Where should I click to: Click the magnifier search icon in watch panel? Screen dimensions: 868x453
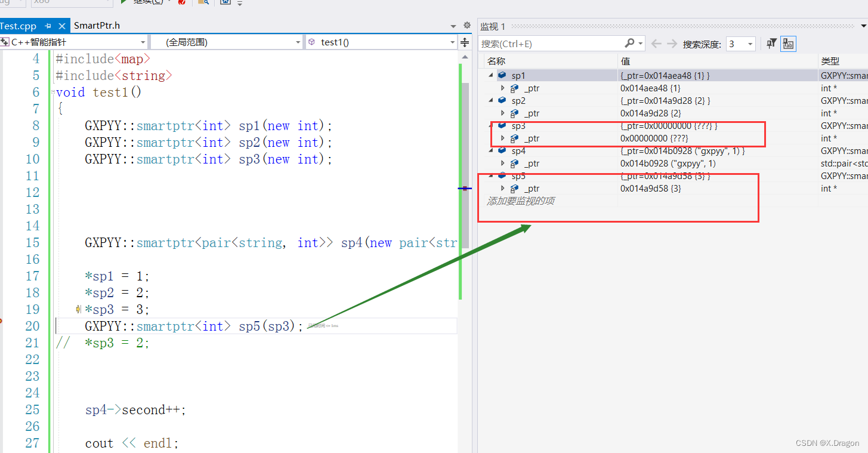[x=629, y=44]
